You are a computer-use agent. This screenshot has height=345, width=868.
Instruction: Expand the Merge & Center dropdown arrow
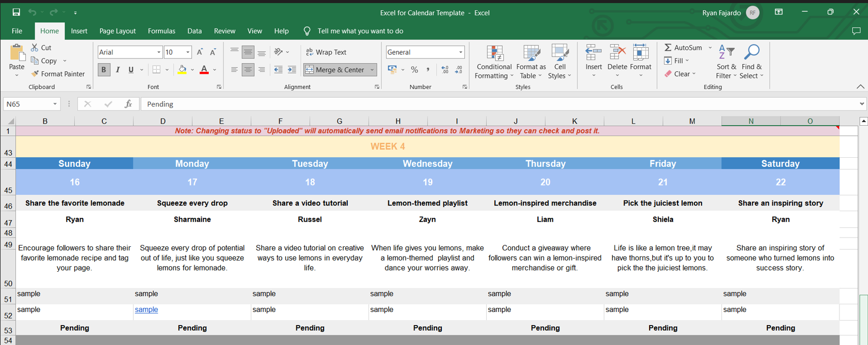pos(373,70)
